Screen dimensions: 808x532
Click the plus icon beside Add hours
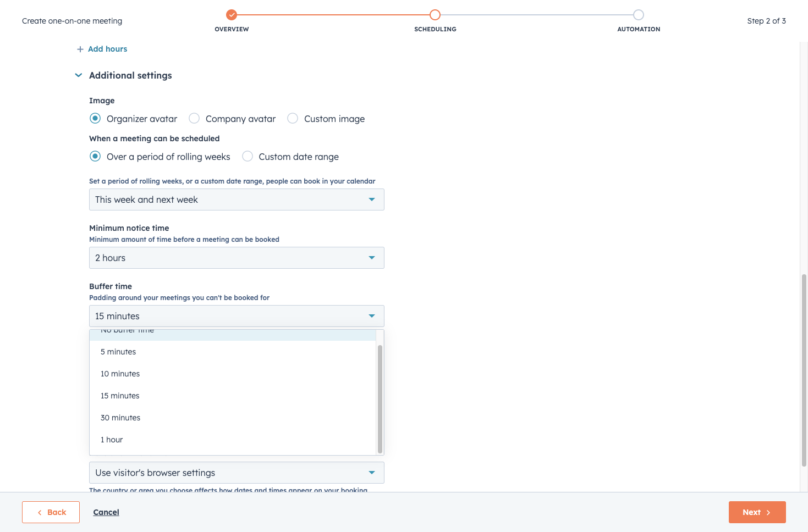click(80, 49)
